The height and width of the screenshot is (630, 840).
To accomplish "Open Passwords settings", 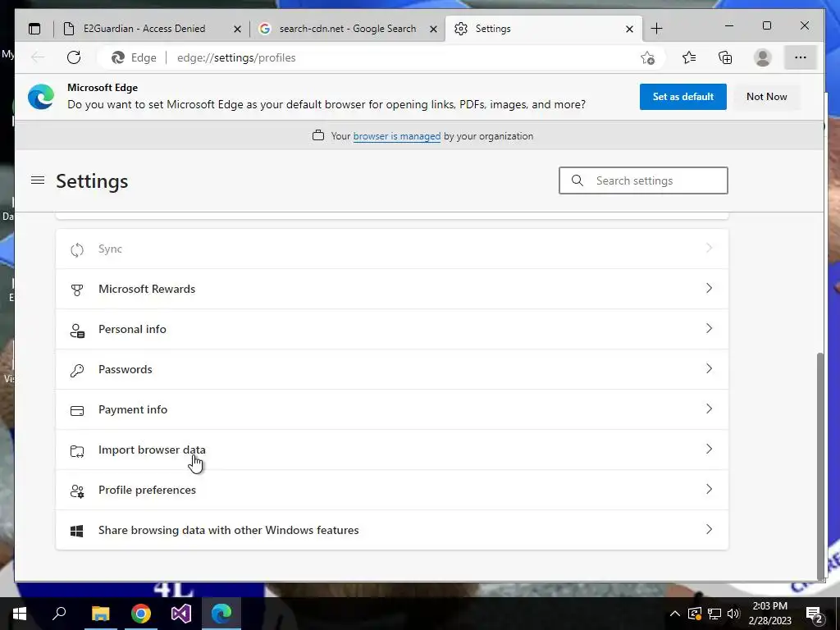I will (392, 369).
